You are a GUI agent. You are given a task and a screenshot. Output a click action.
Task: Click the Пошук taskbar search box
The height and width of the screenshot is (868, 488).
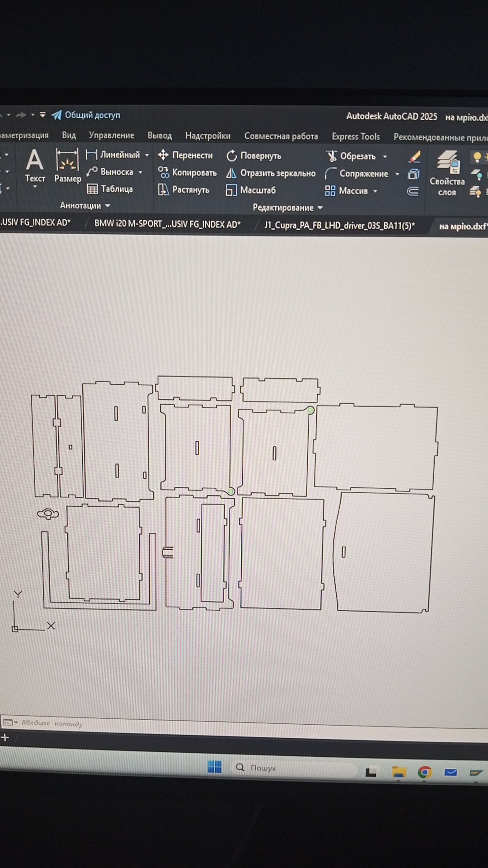point(294,768)
